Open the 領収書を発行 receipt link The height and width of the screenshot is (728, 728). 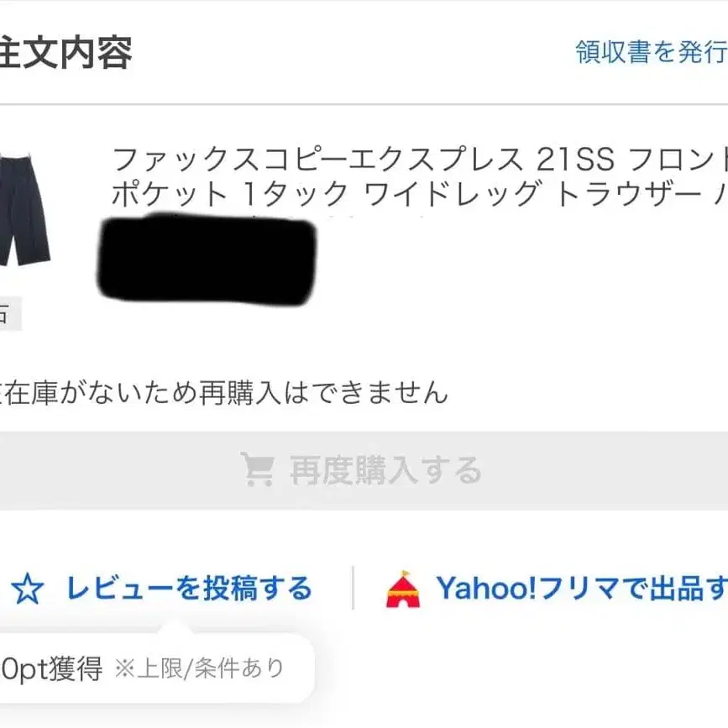[651, 52]
